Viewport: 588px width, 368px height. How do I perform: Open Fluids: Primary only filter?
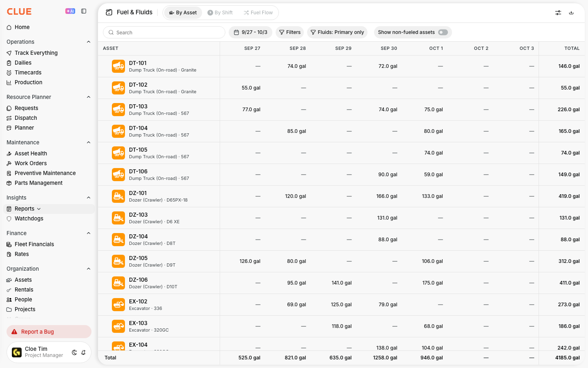tap(337, 32)
